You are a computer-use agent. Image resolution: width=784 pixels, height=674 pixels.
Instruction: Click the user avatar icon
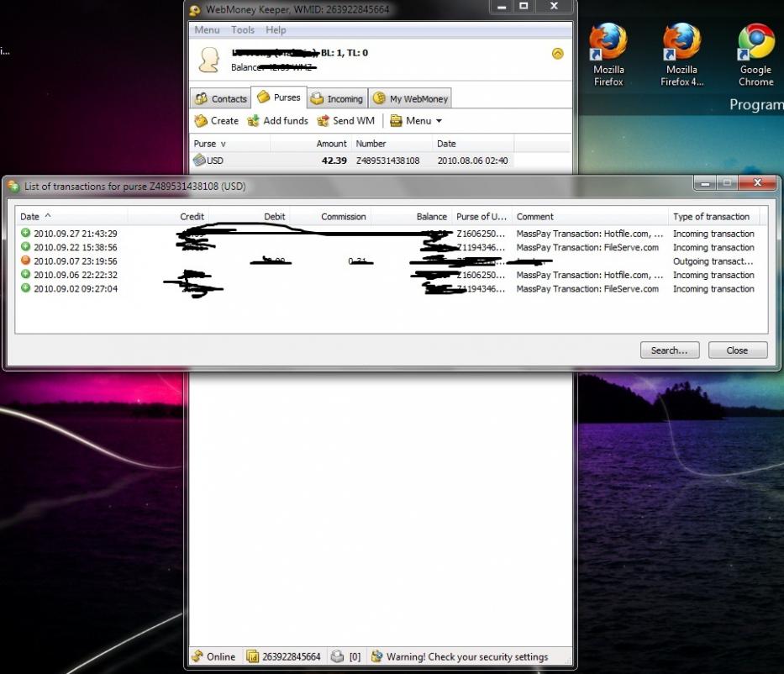209,60
